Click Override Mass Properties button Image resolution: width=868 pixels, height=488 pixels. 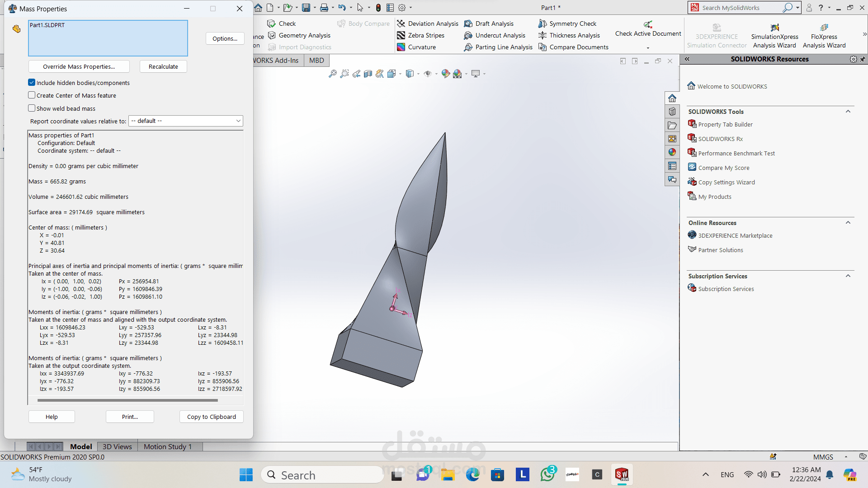coord(79,66)
